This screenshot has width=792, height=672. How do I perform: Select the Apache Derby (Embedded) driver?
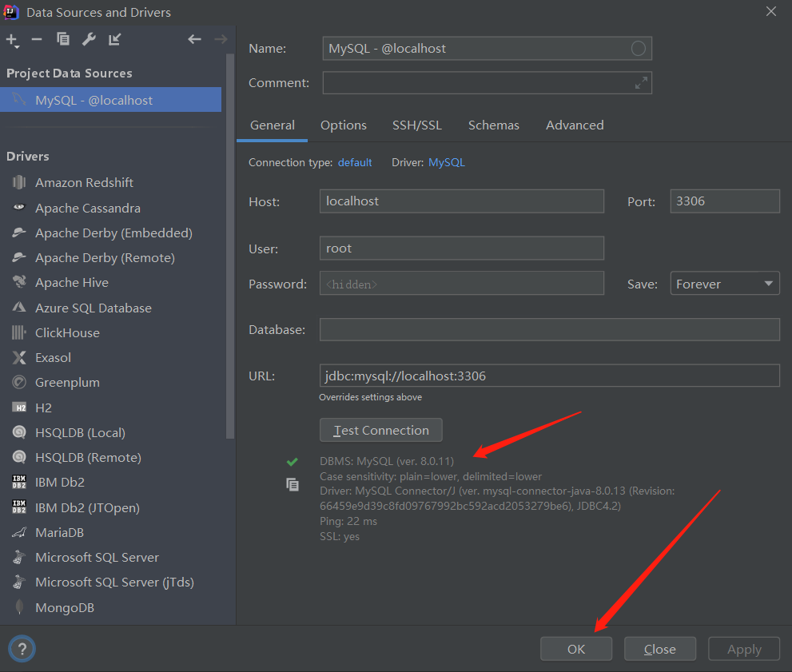tap(113, 233)
